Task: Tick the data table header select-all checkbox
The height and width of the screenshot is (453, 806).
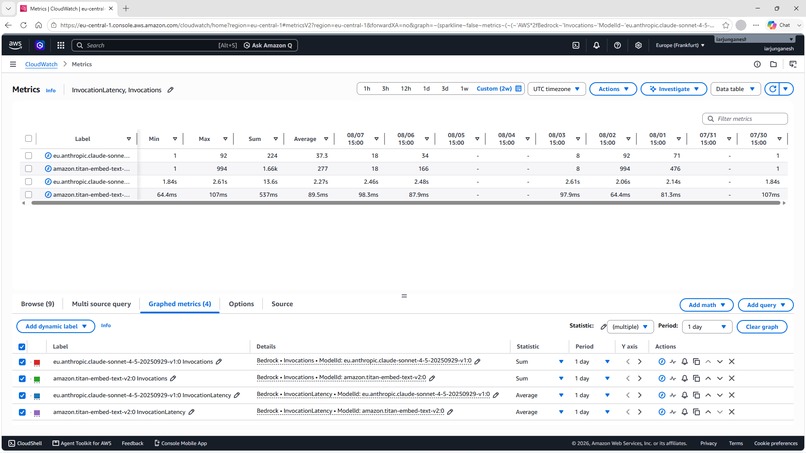Action: pyautogui.click(x=28, y=138)
